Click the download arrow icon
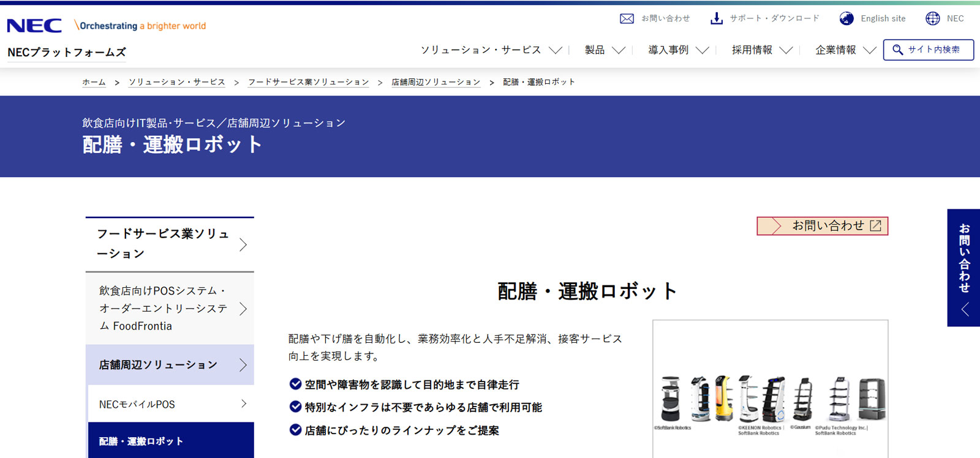The image size is (980, 458). click(716, 18)
